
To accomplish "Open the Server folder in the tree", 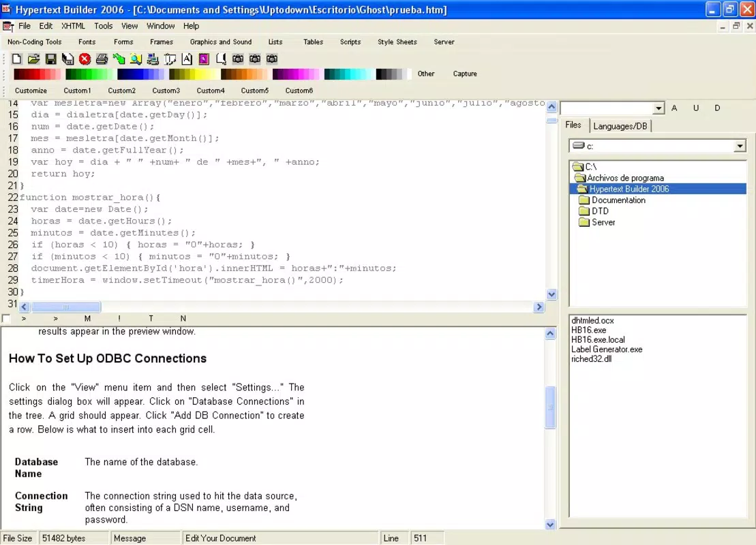I will point(597,222).
